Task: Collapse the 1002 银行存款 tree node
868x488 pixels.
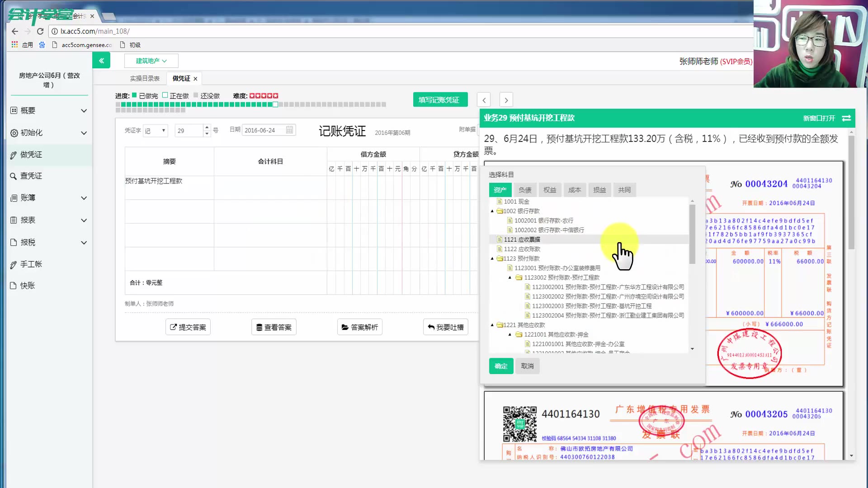Action: point(492,211)
